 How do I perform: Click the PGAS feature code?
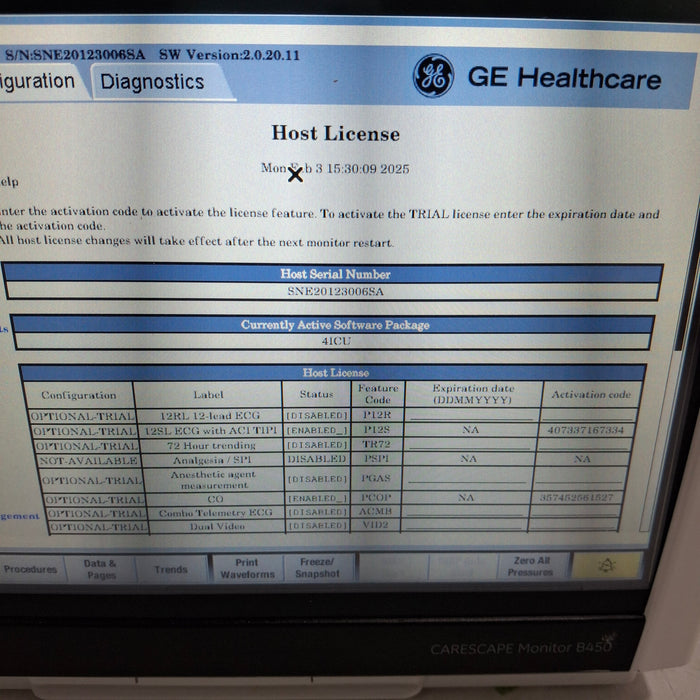tap(376, 478)
